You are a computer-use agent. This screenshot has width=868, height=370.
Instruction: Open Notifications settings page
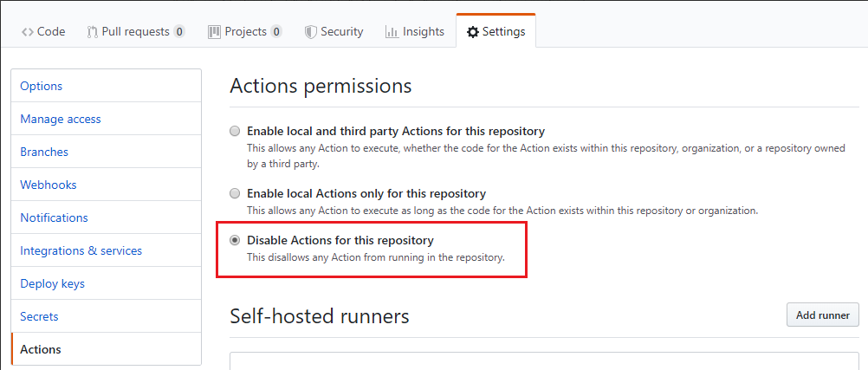coord(54,217)
